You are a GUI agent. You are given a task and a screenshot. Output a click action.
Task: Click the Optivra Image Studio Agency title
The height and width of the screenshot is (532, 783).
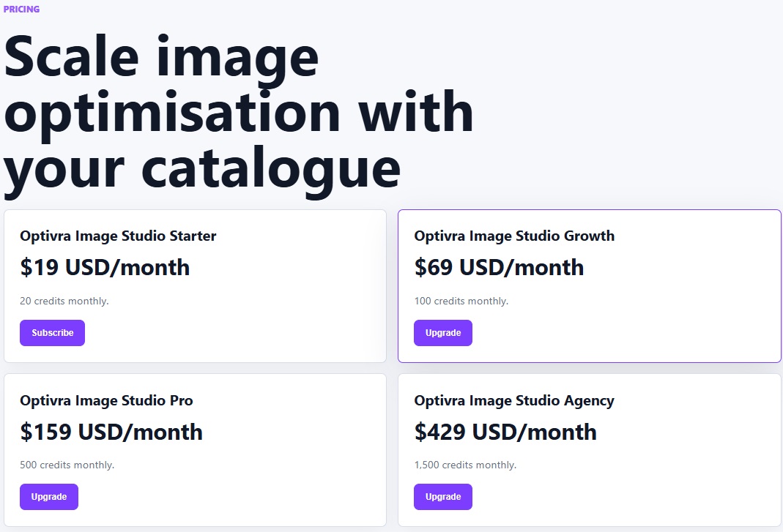click(x=514, y=401)
